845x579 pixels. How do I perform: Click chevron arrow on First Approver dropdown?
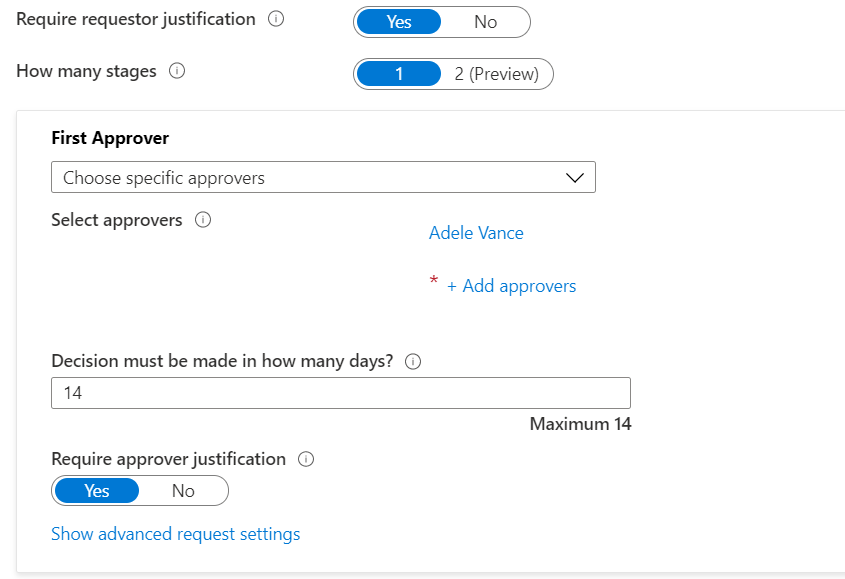click(574, 178)
